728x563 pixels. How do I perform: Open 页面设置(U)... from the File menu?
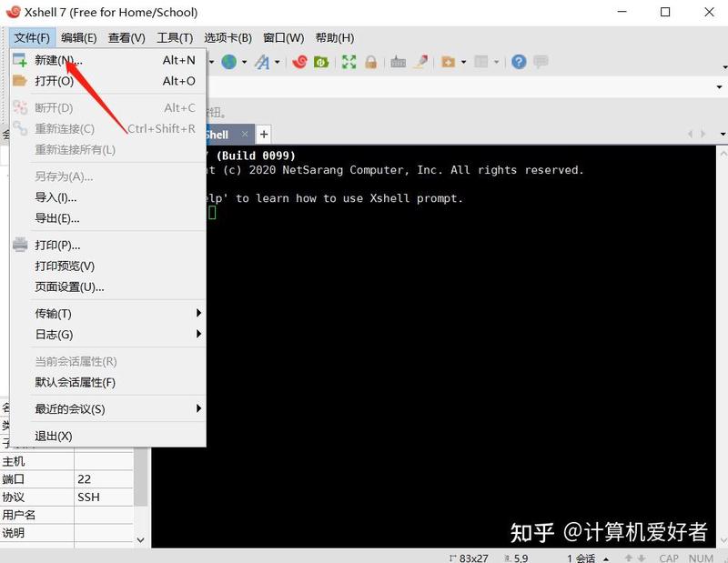(x=107, y=287)
